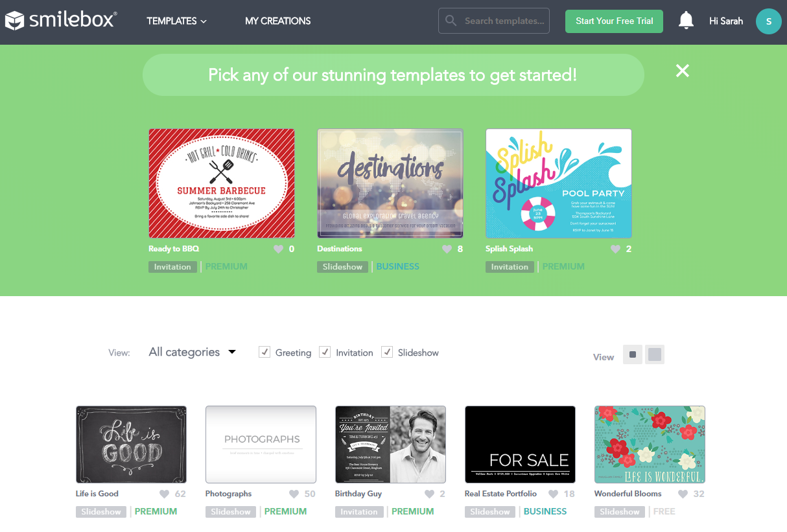Click PREMIUM label under Photographs
The width and height of the screenshot is (787, 532).
285,511
